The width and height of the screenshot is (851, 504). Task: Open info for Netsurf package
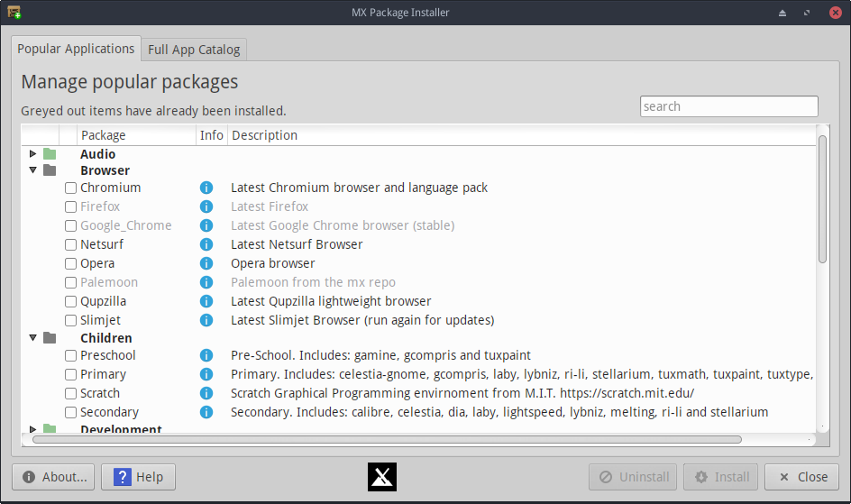206,244
